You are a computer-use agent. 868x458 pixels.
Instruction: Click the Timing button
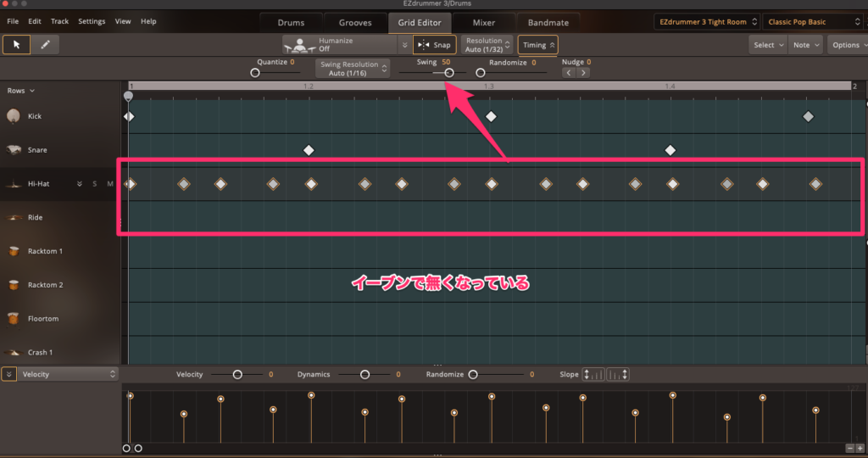tap(538, 45)
